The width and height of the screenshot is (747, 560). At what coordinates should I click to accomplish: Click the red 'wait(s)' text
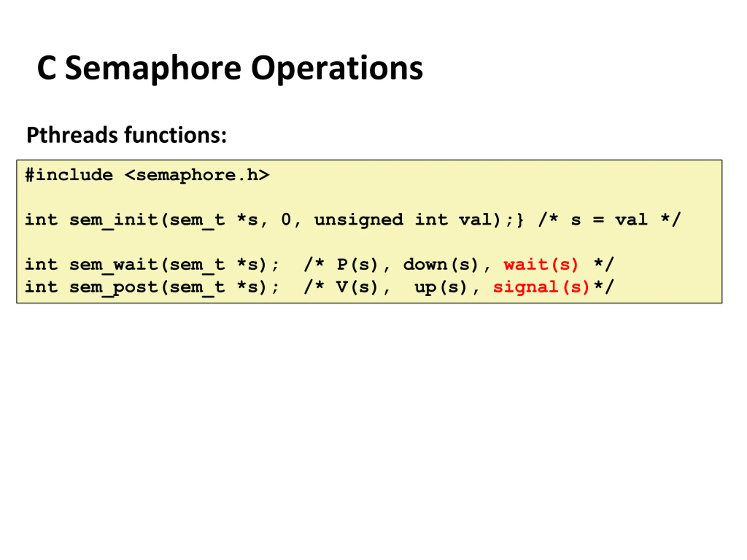[x=541, y=265]
